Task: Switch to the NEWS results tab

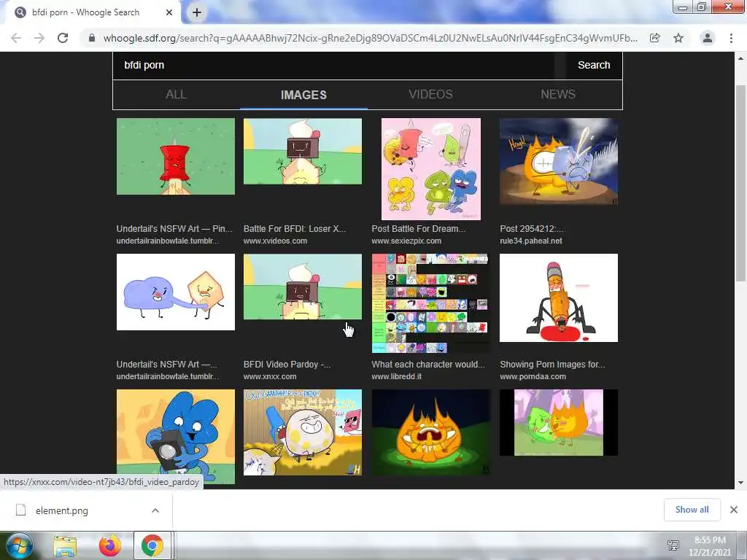Action: point(558,94)
